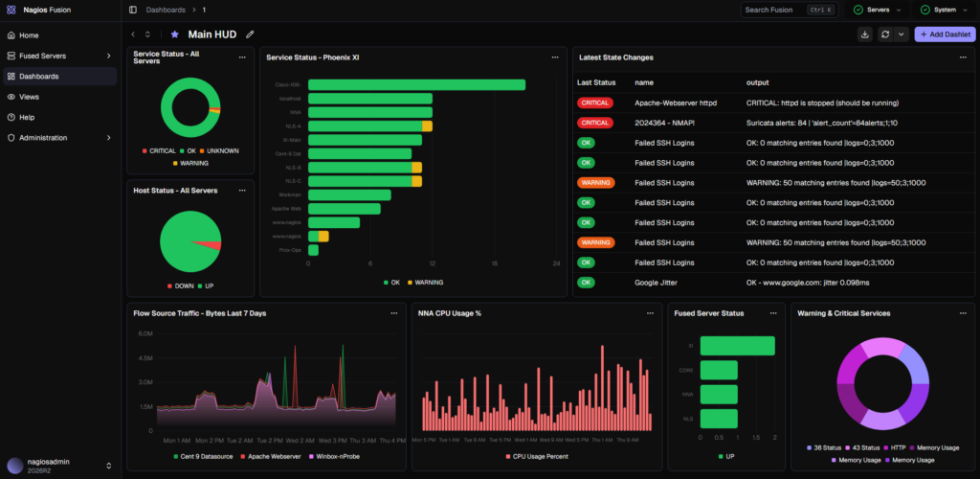Viewport: 980px width, 479px height.
Task: Open Service Status All Servers dashlet menu
Action: 242,57
